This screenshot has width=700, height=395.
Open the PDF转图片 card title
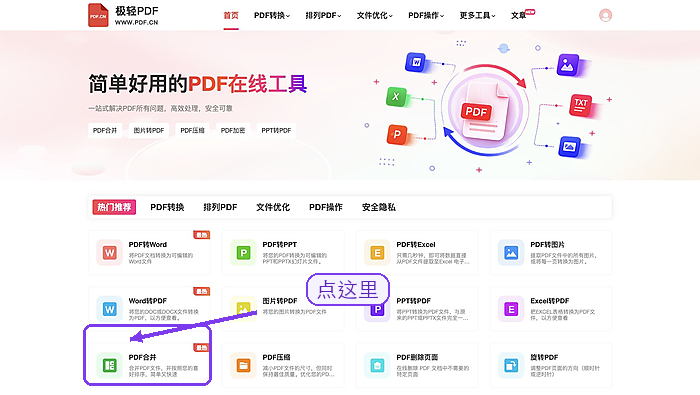click(547, 245)
